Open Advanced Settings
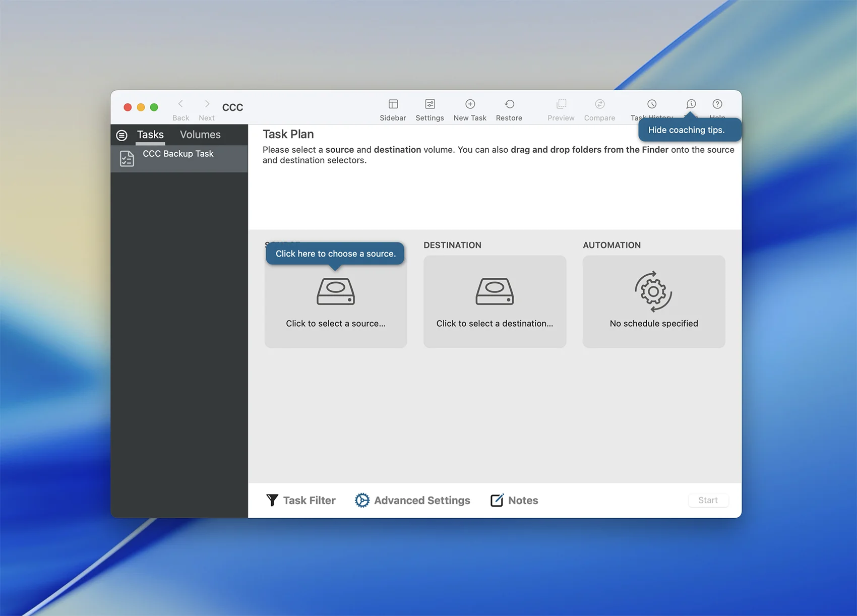Image resolution: width=857 pixels, height=616 pixels. (412, 500)
